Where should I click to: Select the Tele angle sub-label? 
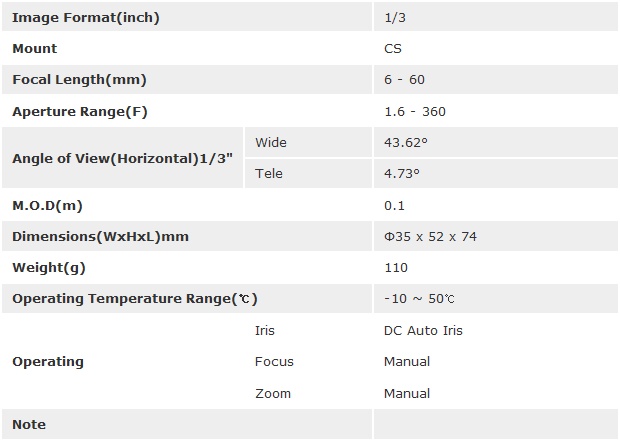(269, 173)
